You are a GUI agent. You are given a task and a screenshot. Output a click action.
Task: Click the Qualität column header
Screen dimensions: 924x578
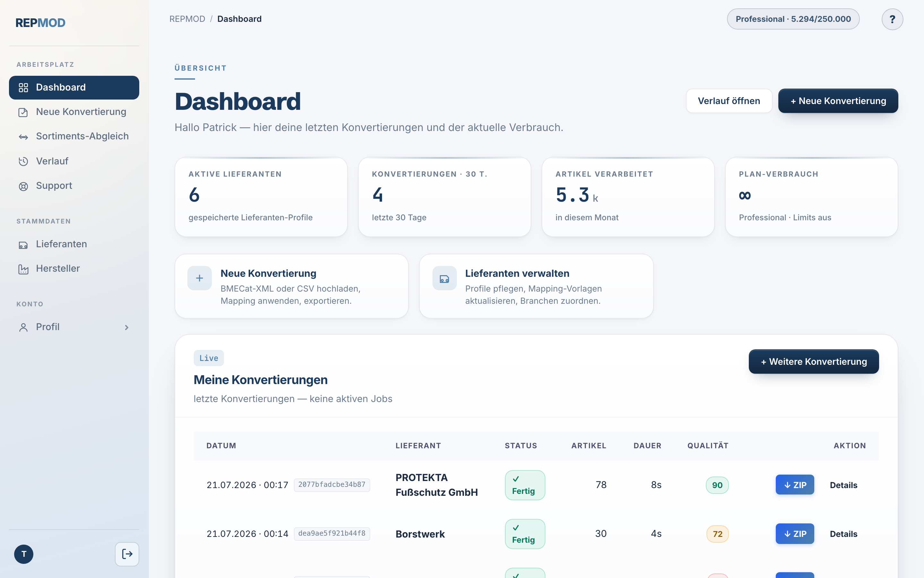pyautogui.click(x=708, y=446)
